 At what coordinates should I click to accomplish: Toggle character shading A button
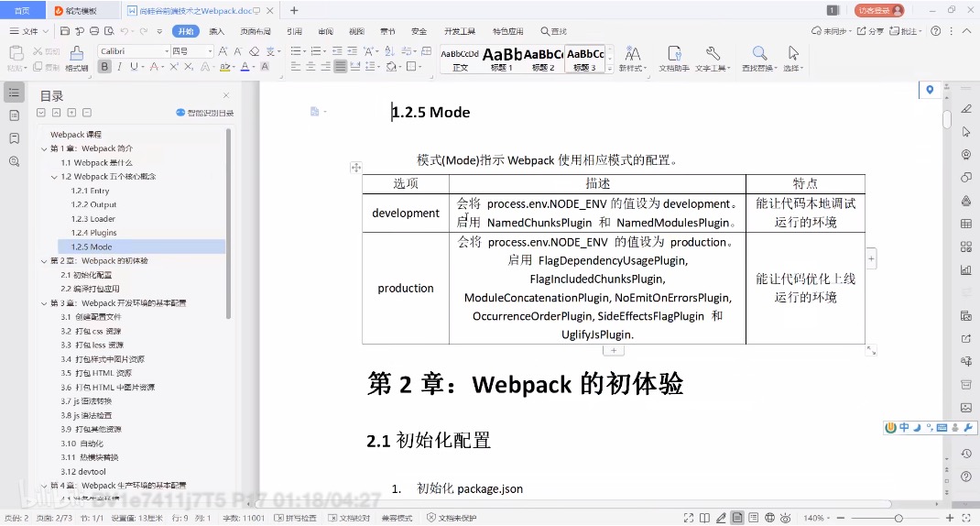[x=265, y=66]
